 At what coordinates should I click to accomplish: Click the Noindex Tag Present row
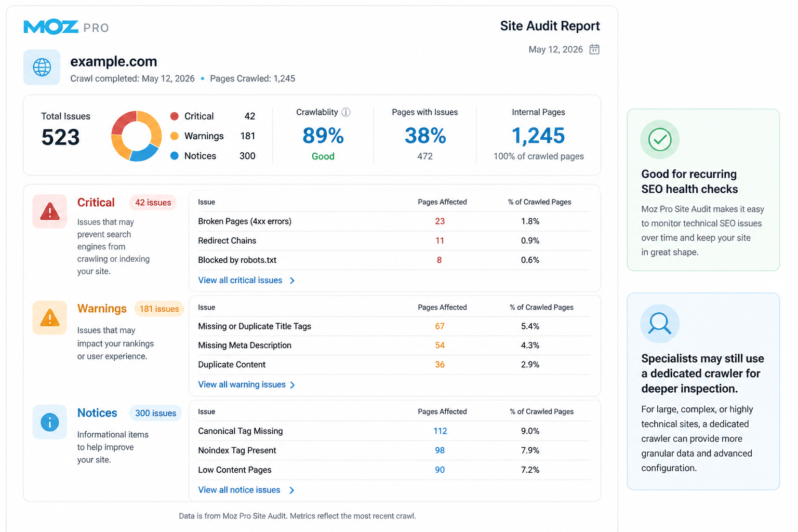(394, 450)
